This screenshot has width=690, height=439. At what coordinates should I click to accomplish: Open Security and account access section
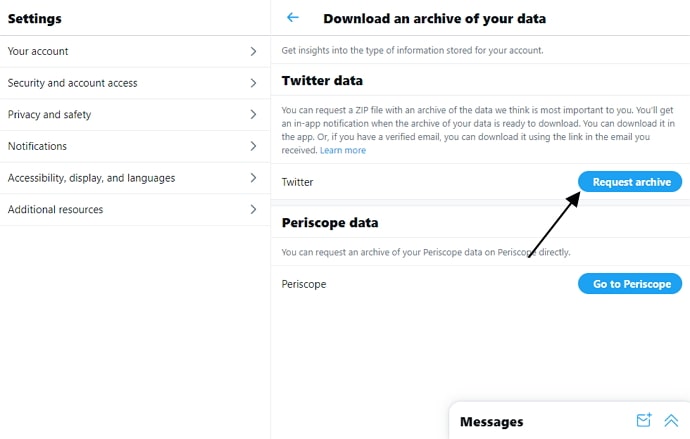tap(135, 83)
